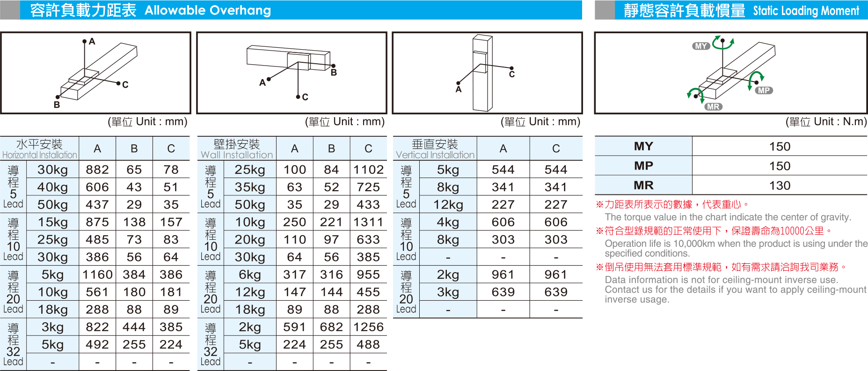Screen dimensions: 868x371
Task: Click the gray MP badge in diagram
Action: (763, 90)
